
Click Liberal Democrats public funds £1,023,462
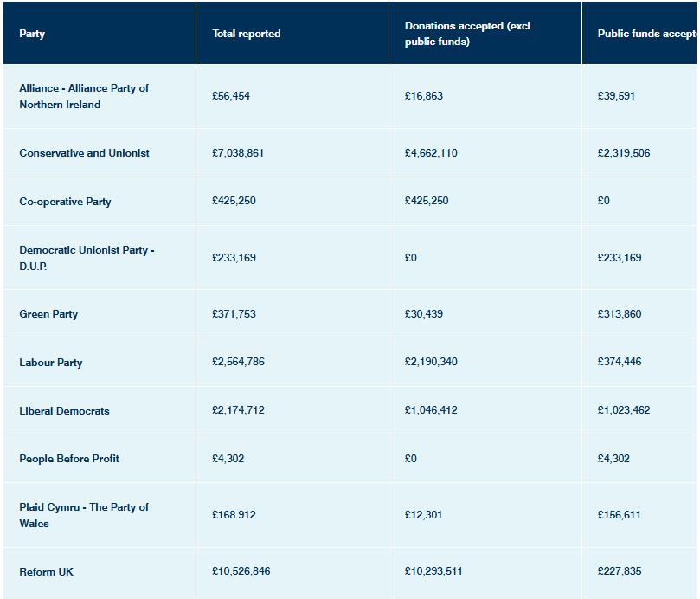pos(624,410)
